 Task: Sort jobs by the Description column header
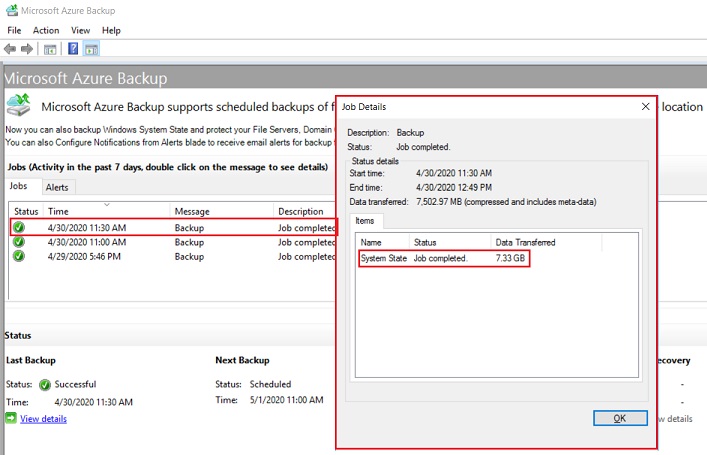click(305, 211)
